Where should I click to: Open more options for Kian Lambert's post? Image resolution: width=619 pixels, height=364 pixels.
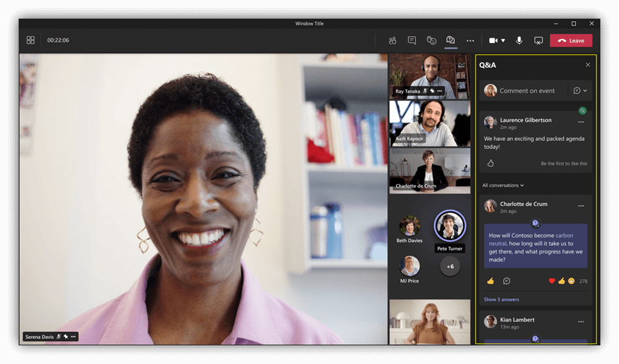580,322
